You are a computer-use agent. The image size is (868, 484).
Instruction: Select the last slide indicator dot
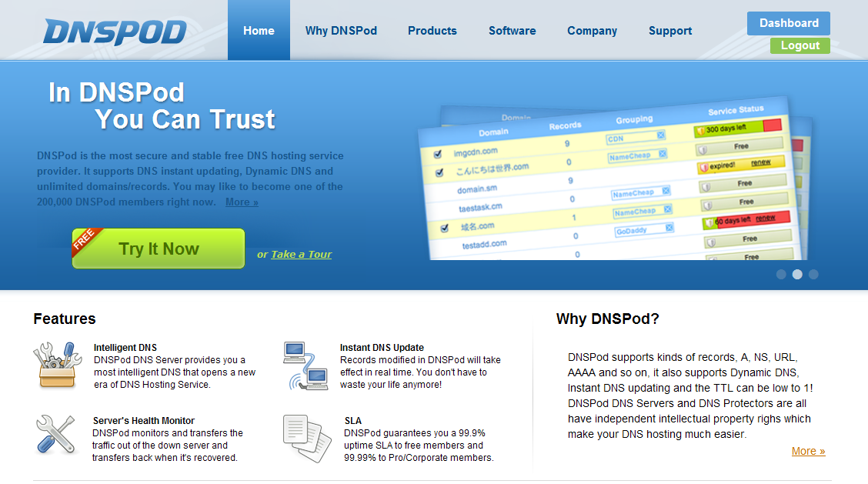(813, 274)
